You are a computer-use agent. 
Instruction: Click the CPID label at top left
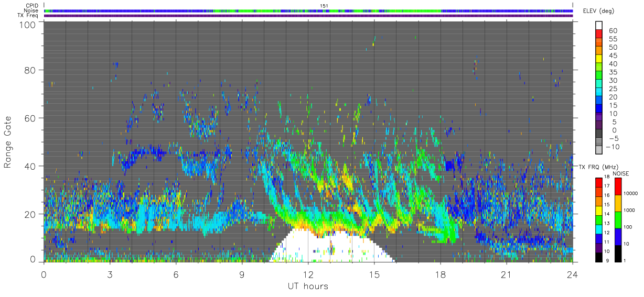click(32, 5)
